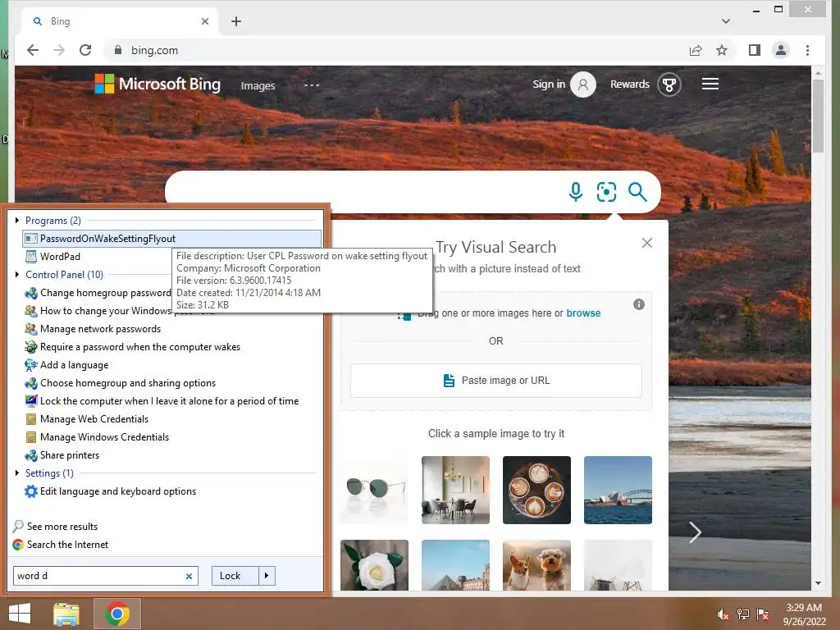Open a new Chrome tab

pos(236,21)
